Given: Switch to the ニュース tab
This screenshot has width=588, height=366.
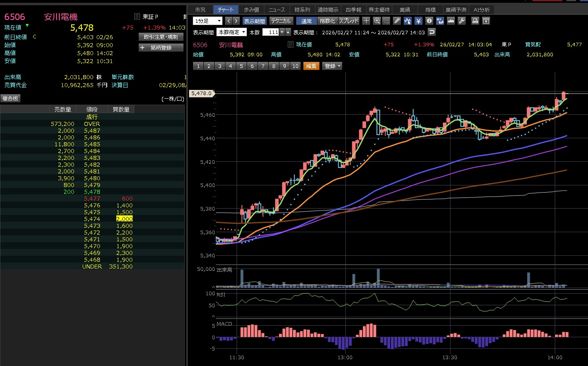Looking at the screenshot, I should 277,10.
